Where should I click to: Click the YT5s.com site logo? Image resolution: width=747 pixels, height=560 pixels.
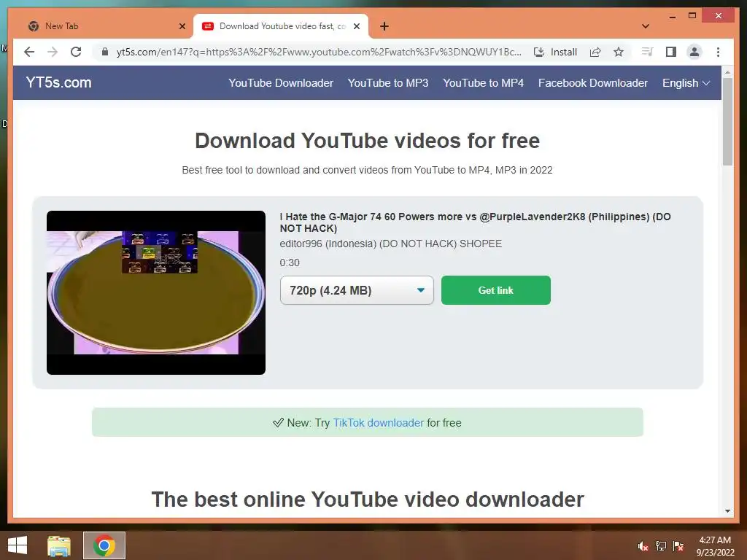point(58,82)
